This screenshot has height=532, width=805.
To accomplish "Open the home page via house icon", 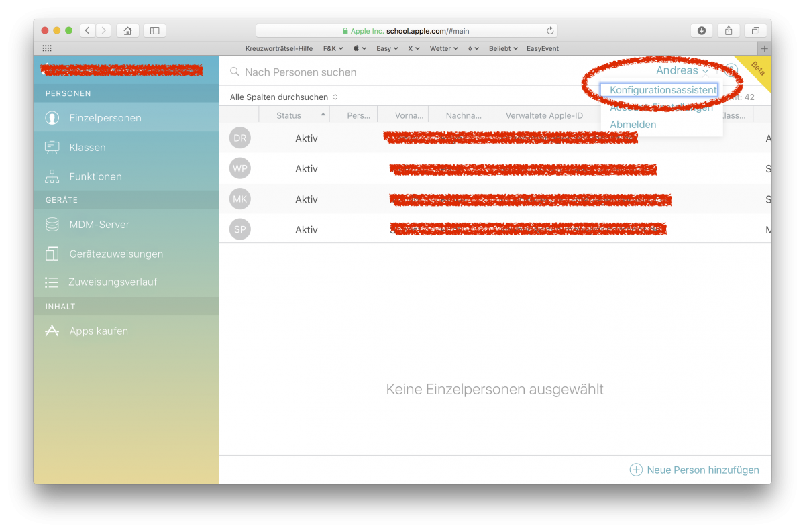I will click(127, 30).
